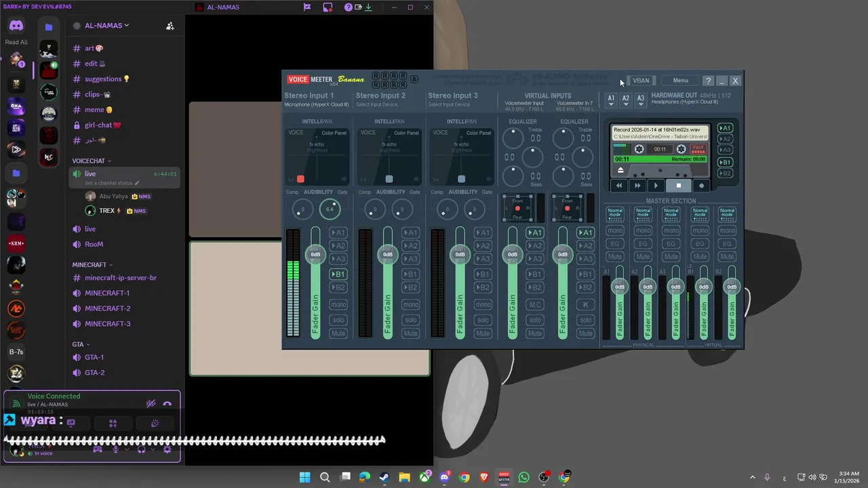This screenshot has height=488, width=868.
Task: Open Discord user settings gear
Action: (167, 449)
